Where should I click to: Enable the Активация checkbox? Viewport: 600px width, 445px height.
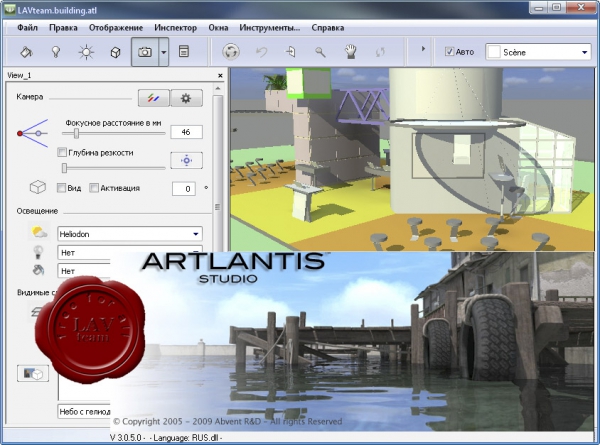(94, 188)
